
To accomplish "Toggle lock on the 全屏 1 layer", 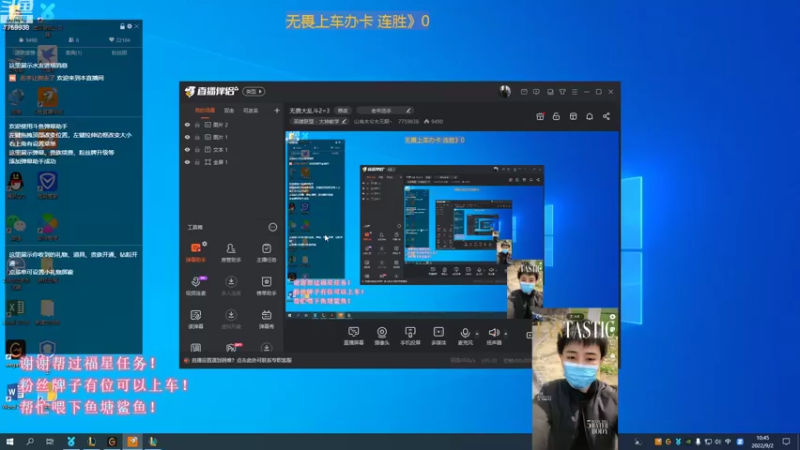I will coord(197,162).
